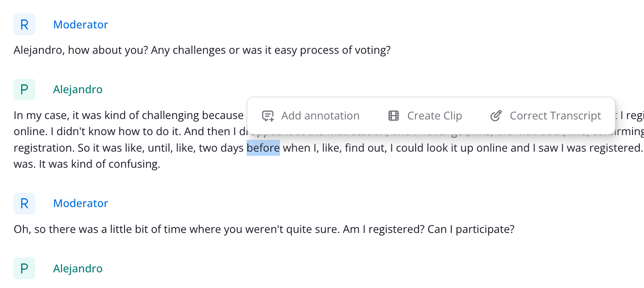Choose Create Clip from the popup
Screen dimensions: 644x288
(x=425, y=116)
